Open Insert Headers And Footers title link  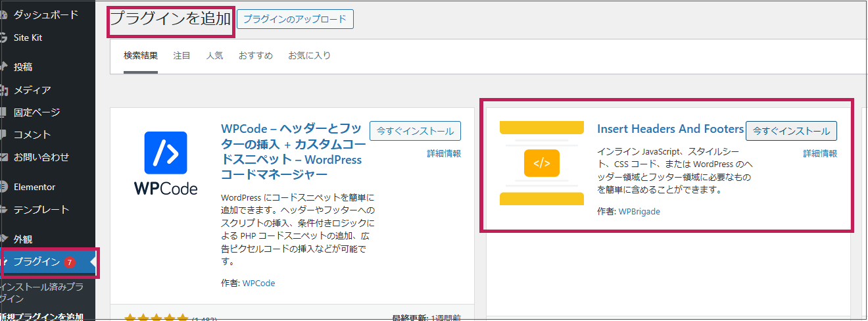pos(671,129)
